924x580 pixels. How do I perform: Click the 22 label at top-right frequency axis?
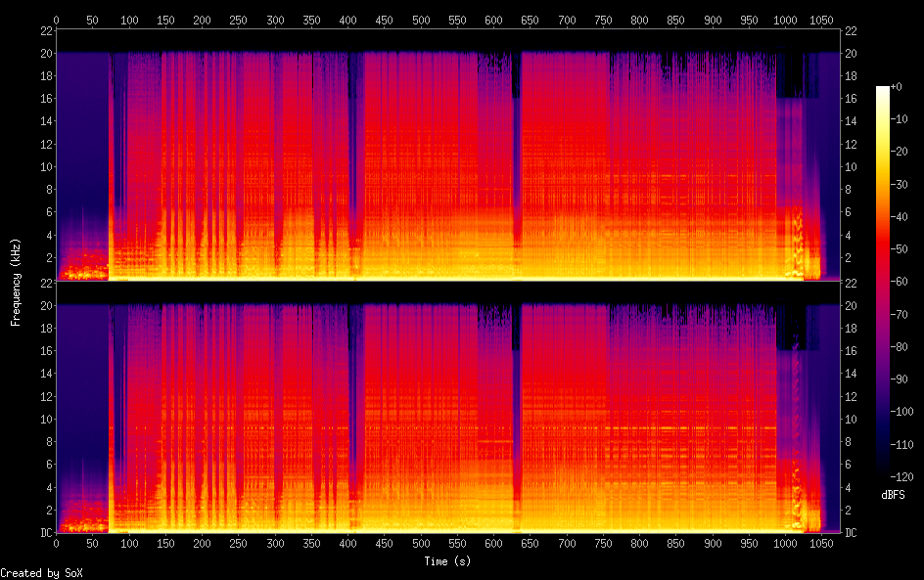coord(852,30)
